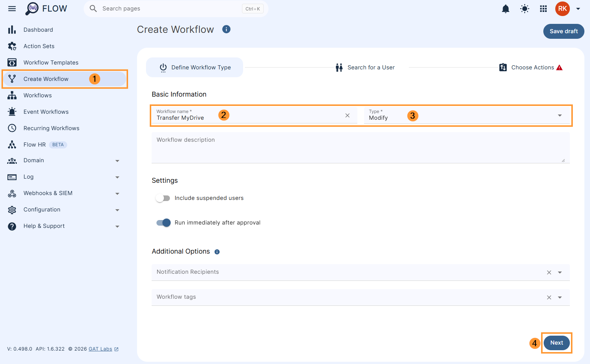Clear the Workflow name field with X

347,116
